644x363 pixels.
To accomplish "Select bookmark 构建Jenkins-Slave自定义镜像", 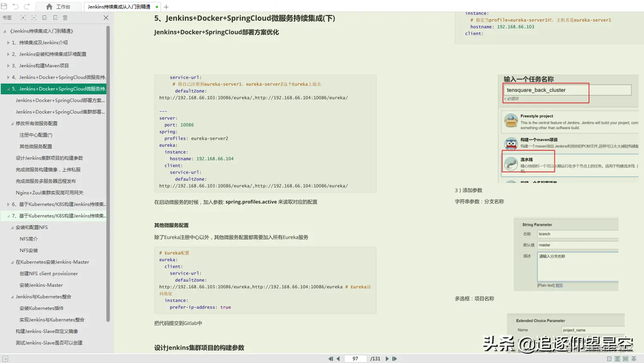I will tap(47, 331).
